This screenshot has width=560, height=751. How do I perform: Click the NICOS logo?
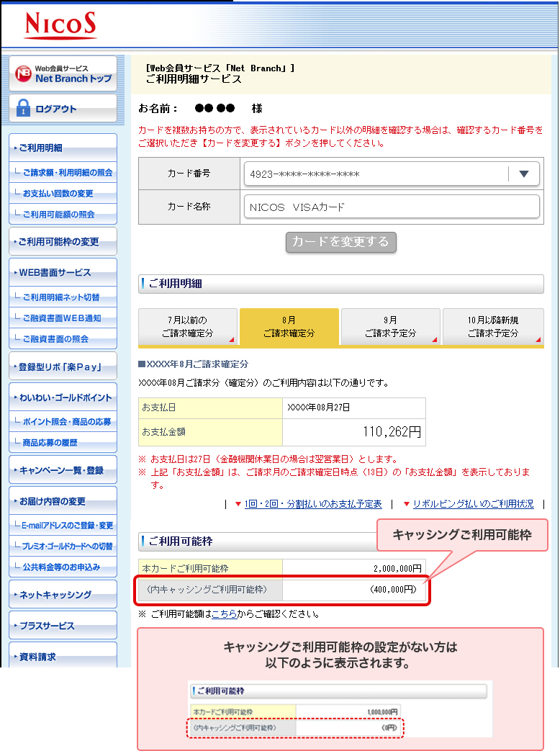60,24
